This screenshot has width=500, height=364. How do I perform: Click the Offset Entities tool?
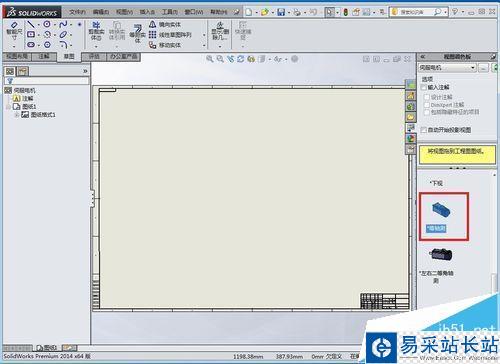coord(137,33)
